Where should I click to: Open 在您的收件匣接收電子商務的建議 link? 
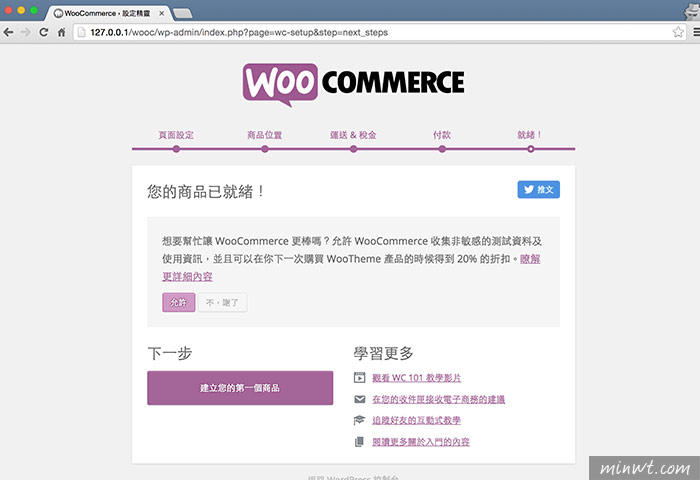coord(438,399)
